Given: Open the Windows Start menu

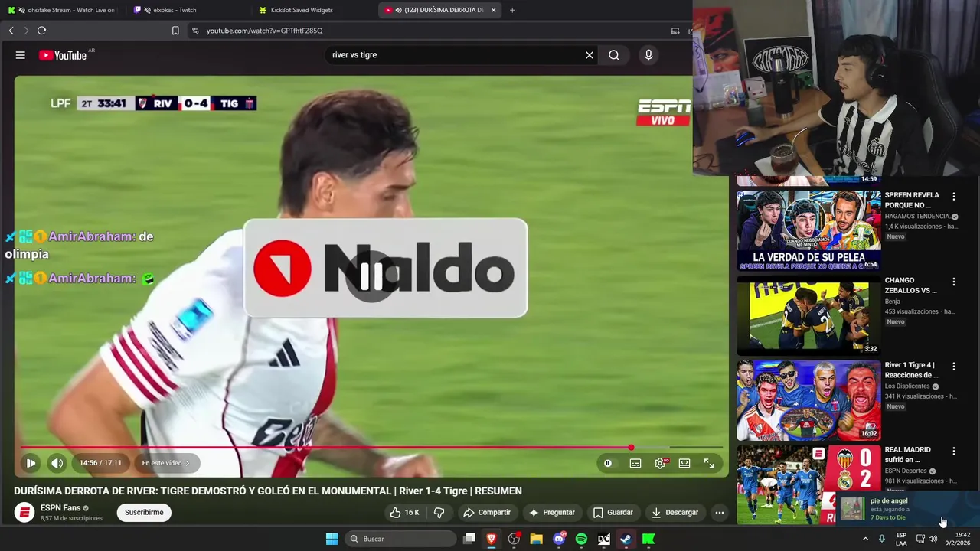Looking at the screenshot, I should pos(332,539).
